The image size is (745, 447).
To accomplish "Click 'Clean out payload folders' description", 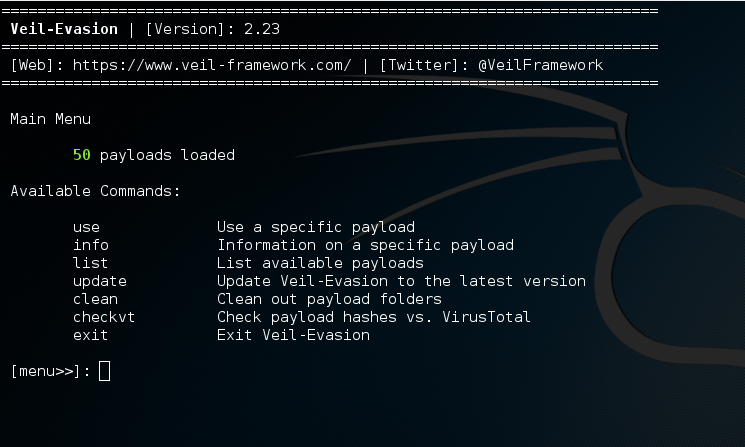I will [x=329, y=299].
